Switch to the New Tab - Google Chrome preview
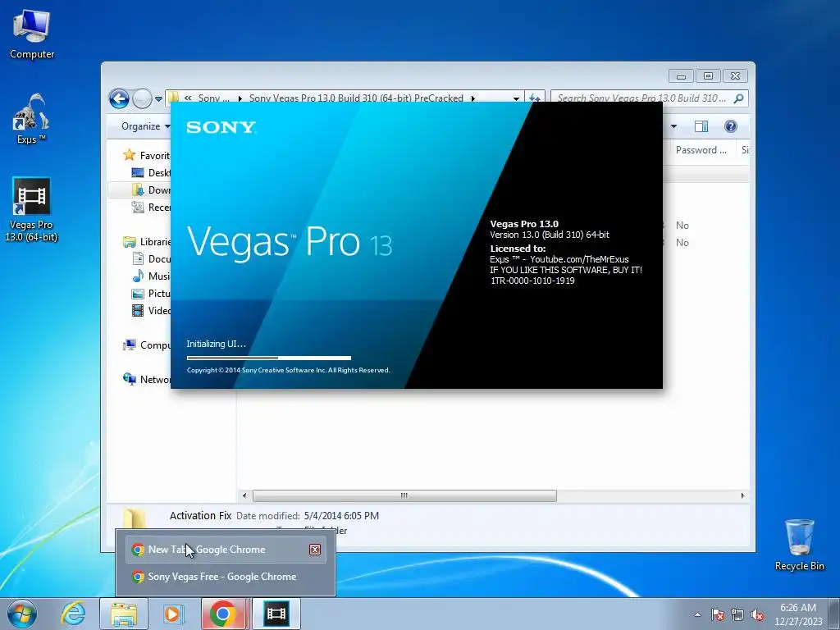This screenshot has height=630, width=840. (226, 550)
